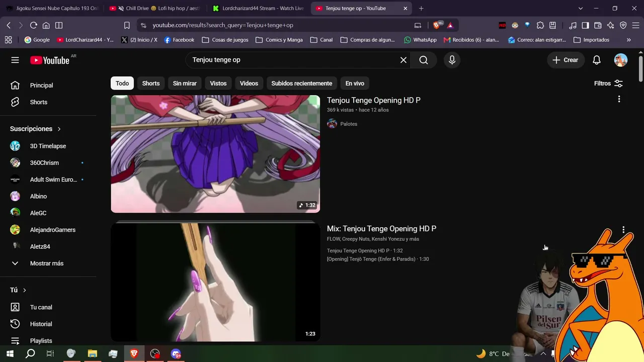Start voice search with the microphone icon
Viewport: 644px width, 362px height.
[x=452, y=60]
